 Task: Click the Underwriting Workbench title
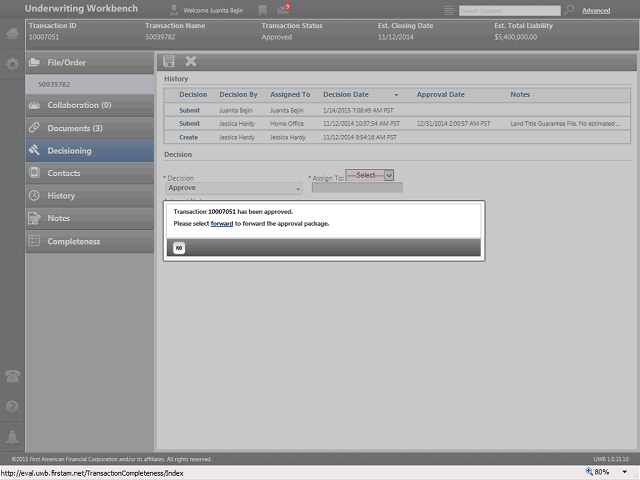(x=81, y=9)
